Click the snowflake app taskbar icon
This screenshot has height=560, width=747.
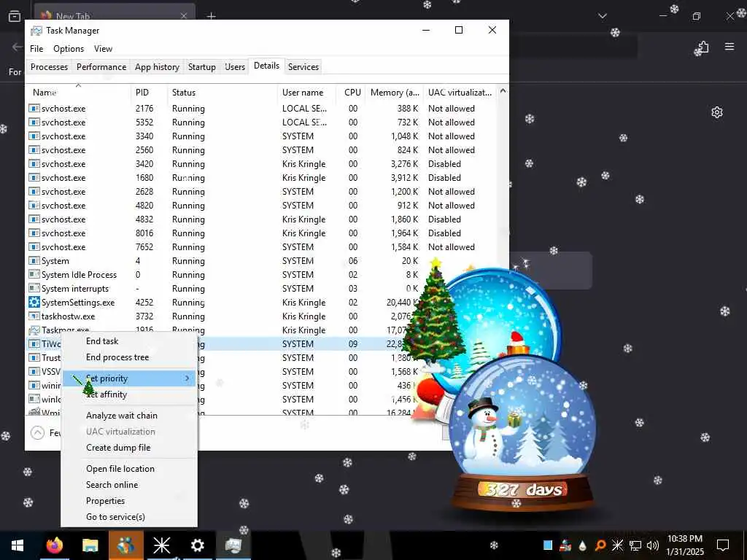pyautogui.click(x=161, y=545)
